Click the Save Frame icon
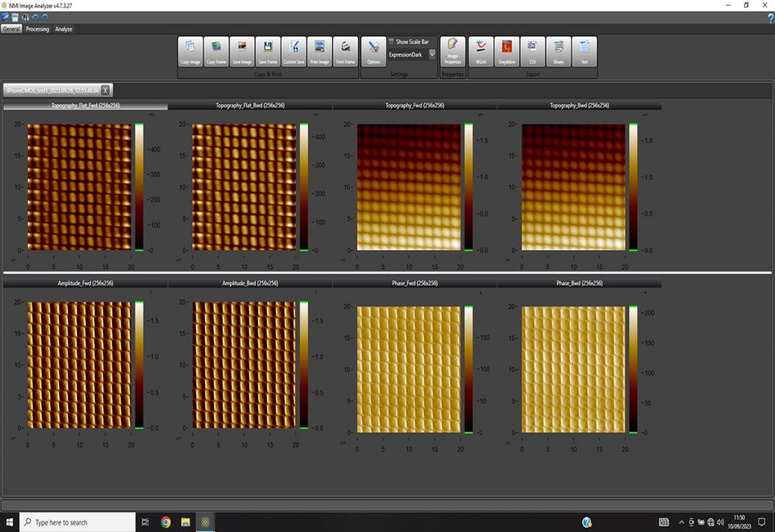This screenshot has width=775, height=532. 268,51
